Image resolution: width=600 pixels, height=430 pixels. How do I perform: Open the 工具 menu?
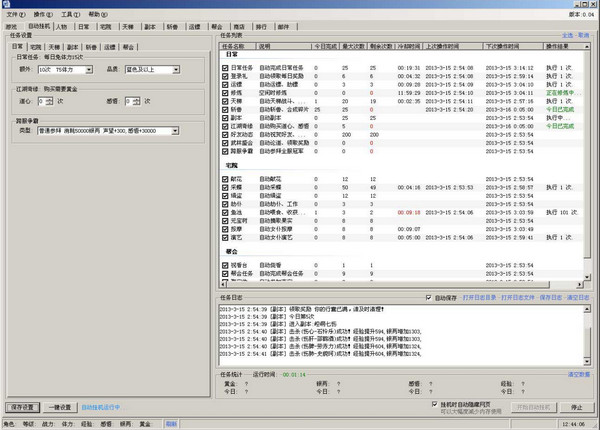tap(70, 15)
